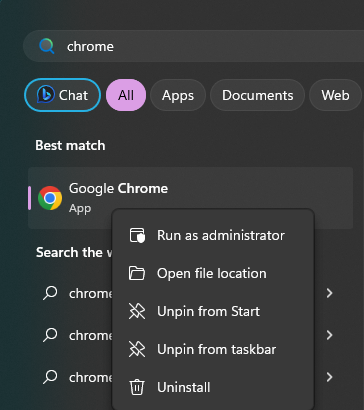
Task: Expand the first web suggestion chevron arrow
Action: [x=329, y=293]
